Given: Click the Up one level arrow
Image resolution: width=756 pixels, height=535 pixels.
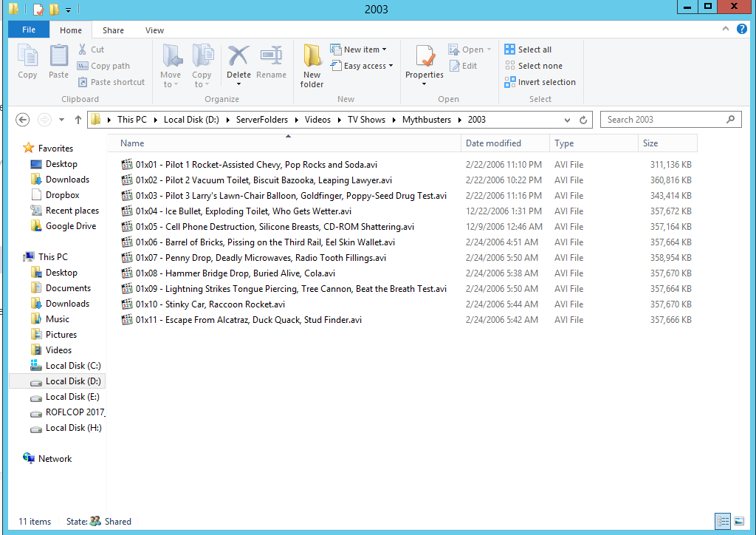Looking at the screenshot, I should pos(78,120).
